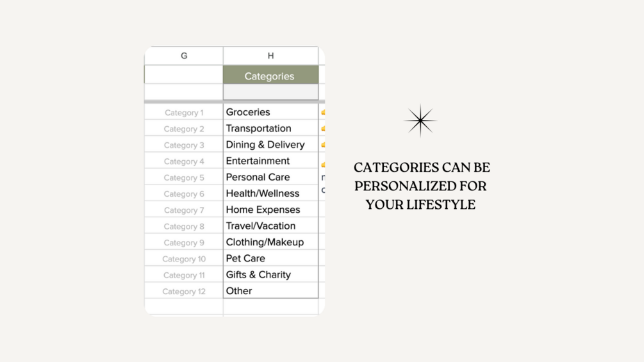644x362 pixels.
Task: Select the Transportation cell
Action: click(270, 128)
